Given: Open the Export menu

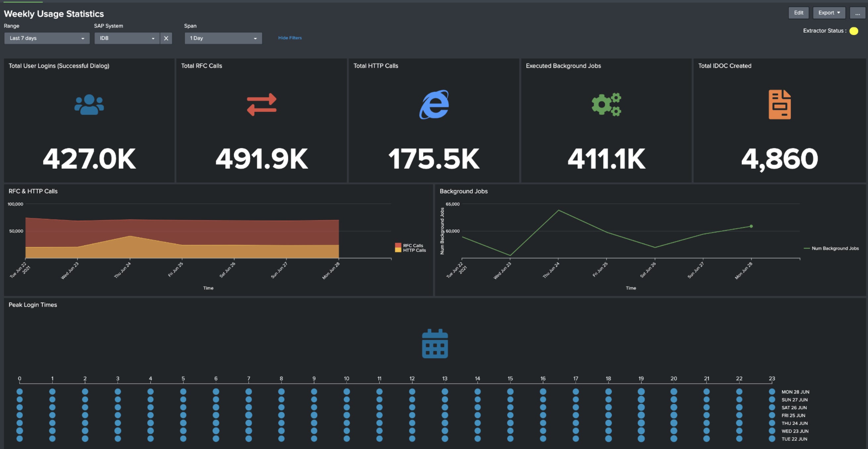Looking at the screenshot, I should [829, 13].
